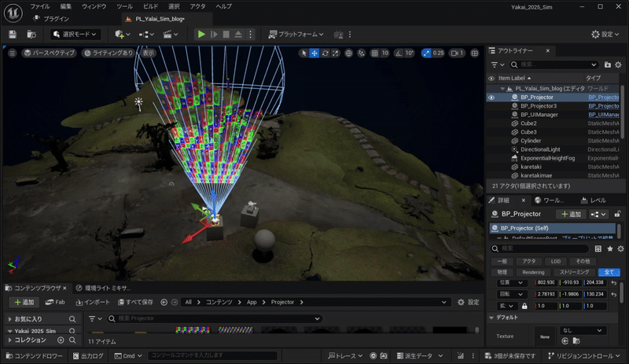Screen dimensions: 629x364
Task: Select the rotate gizmo tool
Action: coord(325,53)
